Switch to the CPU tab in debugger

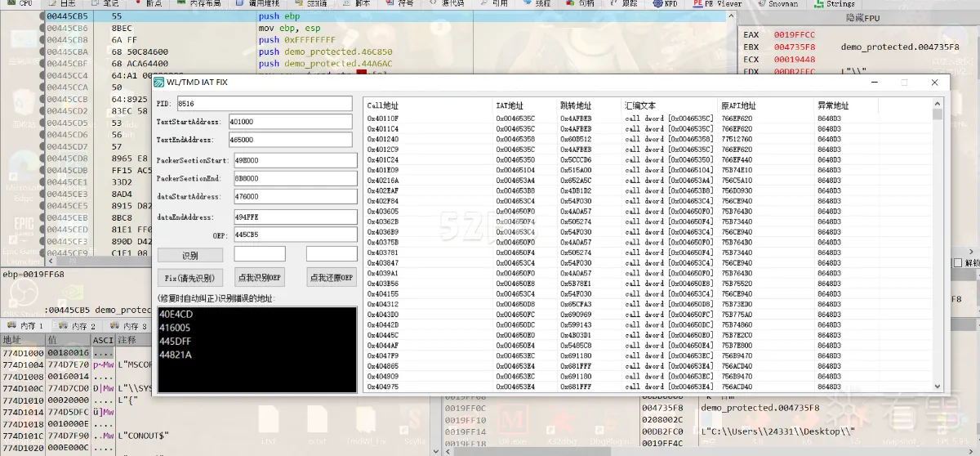coord(20,3)
